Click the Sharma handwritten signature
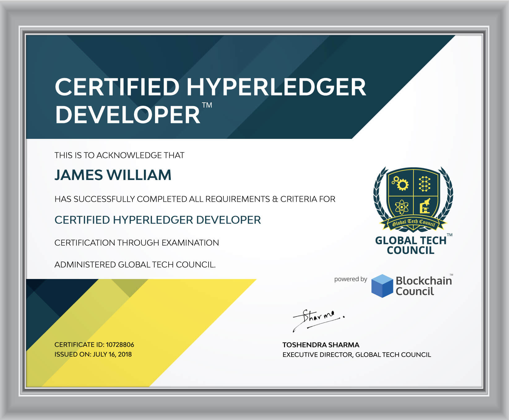This screenshot has width=509, height=420. [x=319, y=320]
